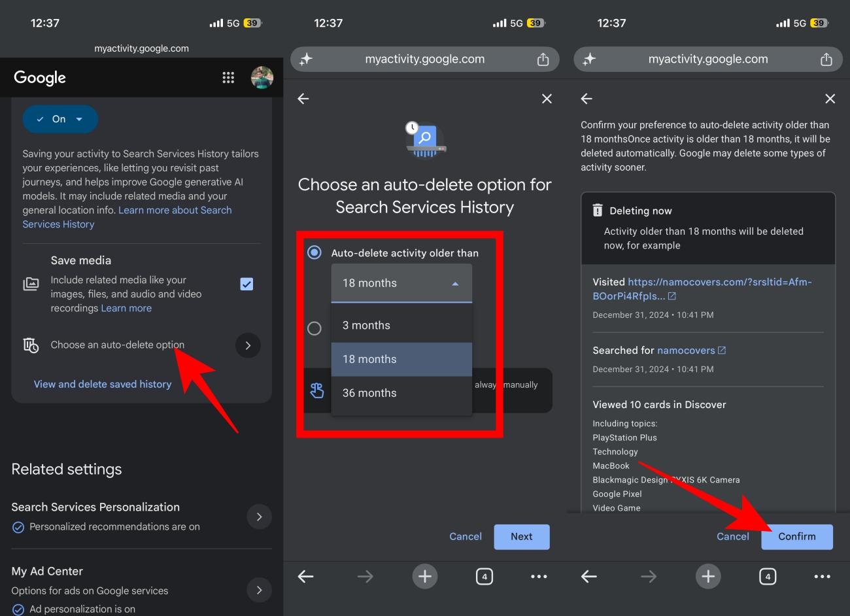Tap the address bar in the right screen
Screen dimensions: 850x616
point(708,60)
